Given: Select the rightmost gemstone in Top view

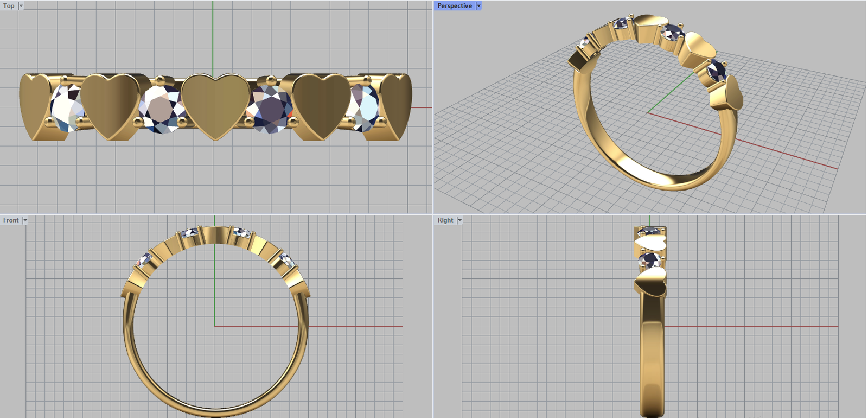Looking at the screenshot, I should click(x=364, y=107).
